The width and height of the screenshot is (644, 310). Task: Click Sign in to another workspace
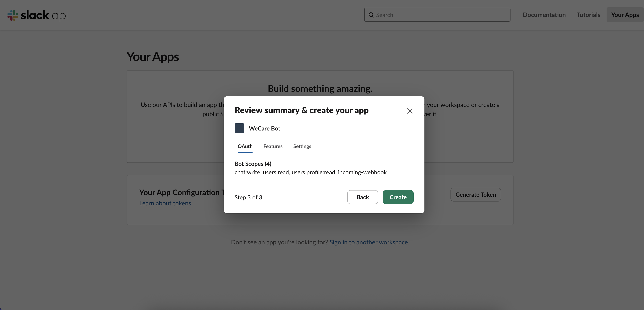point(368,242)
